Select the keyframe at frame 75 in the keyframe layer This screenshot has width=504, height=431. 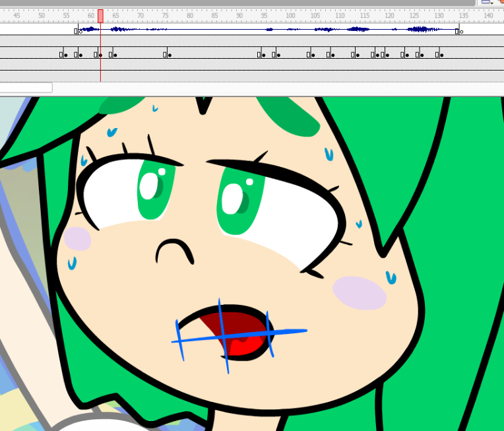click(x=166, y=55)
